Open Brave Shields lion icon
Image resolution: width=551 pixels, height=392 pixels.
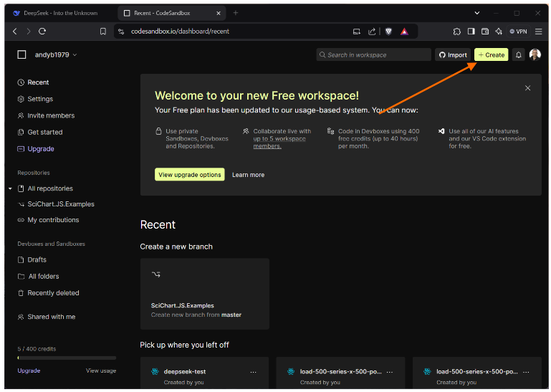pos(388,32)
